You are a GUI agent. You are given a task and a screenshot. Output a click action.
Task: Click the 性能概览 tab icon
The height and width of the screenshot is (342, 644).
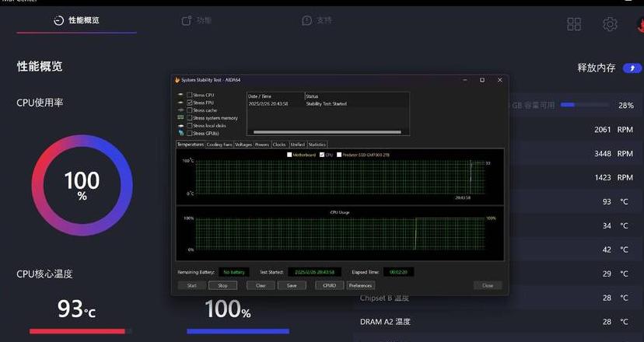coord(59,20)
